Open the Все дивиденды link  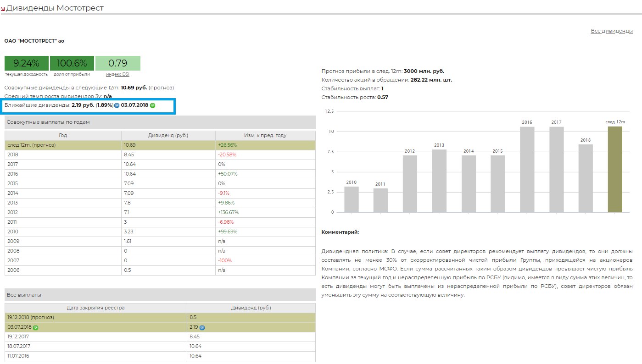click(612, 31)
